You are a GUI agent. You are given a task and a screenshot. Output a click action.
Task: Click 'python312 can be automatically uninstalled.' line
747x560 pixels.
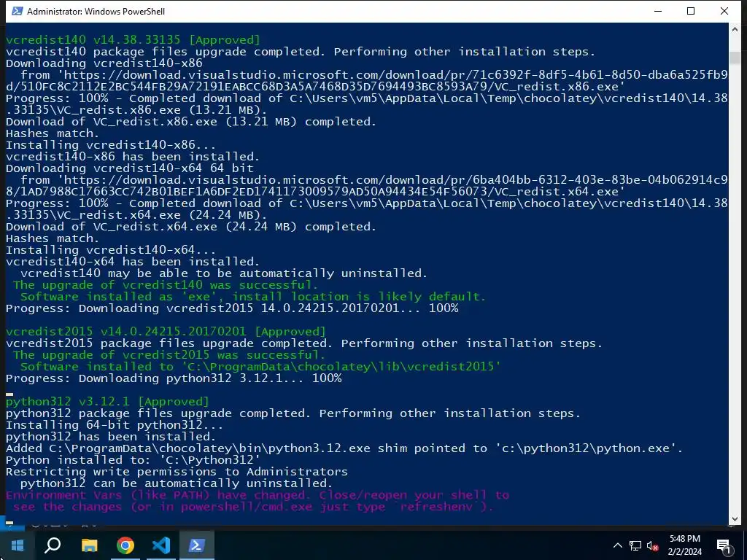(177, 483)
